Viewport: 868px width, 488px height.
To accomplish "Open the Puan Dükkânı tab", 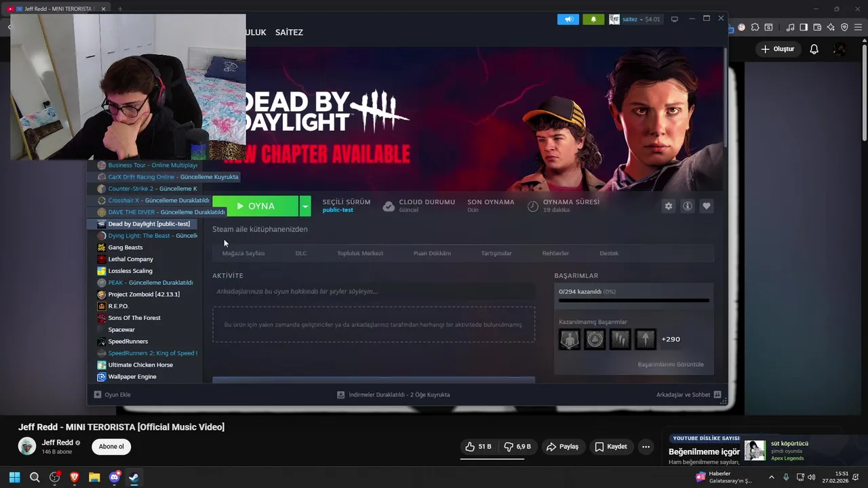I will (x=432, y=253).
